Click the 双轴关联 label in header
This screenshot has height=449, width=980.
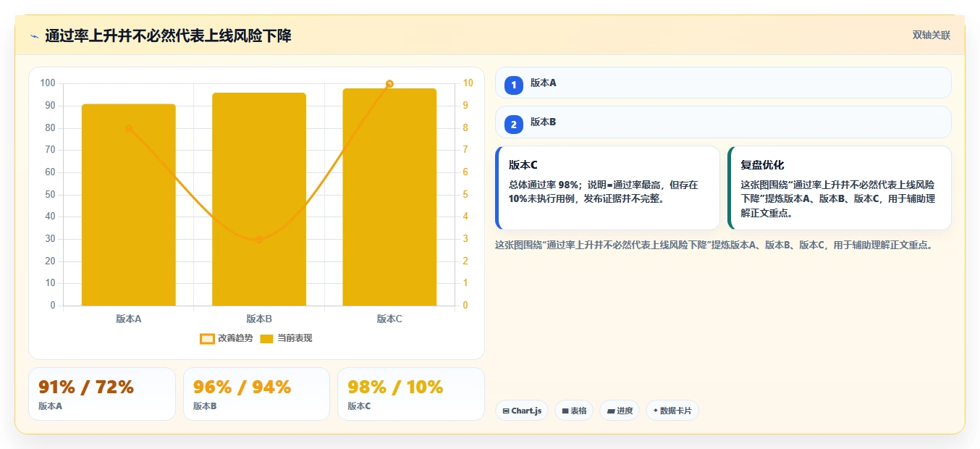click(x=931, y=35)
